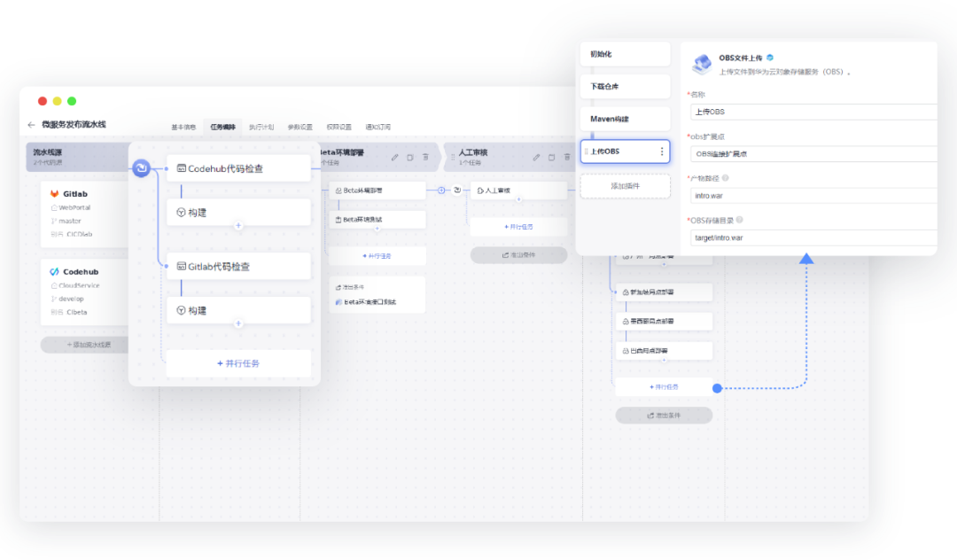The image size is (957, 560).
Task: Focus the 名称 input field
Action: 813,112
